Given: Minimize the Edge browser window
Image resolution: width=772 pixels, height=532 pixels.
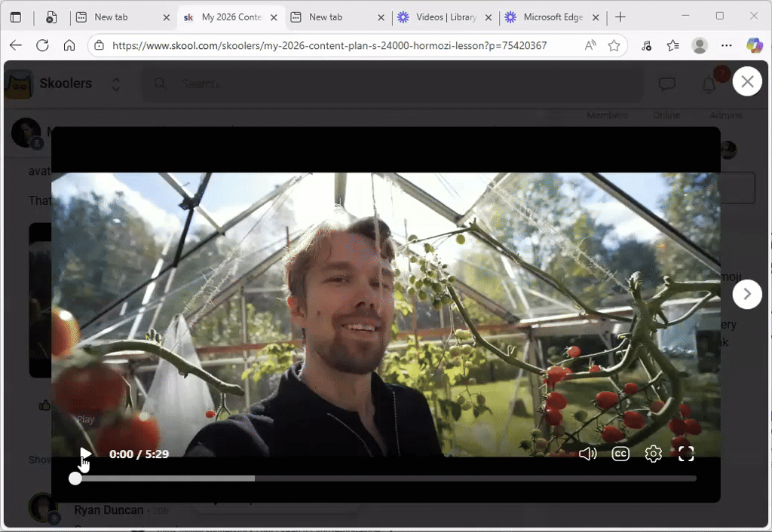Looking at the screenshot, I should coord(685,17).
